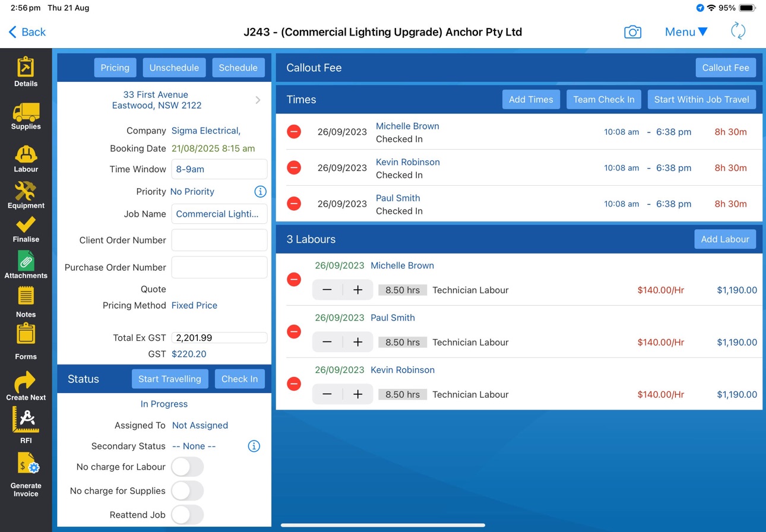Show Priority info icon
766x532 pixels.
[x=260, y=192]
